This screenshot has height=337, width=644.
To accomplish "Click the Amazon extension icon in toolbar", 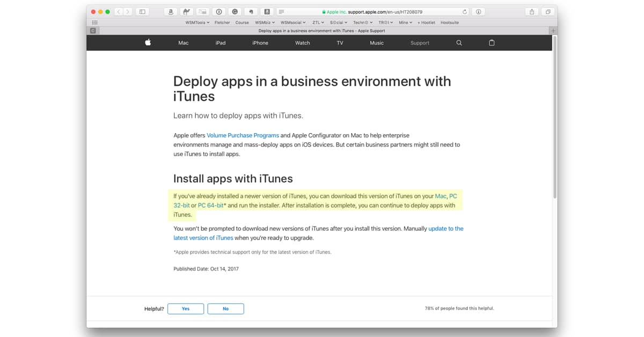I will 171,12.
